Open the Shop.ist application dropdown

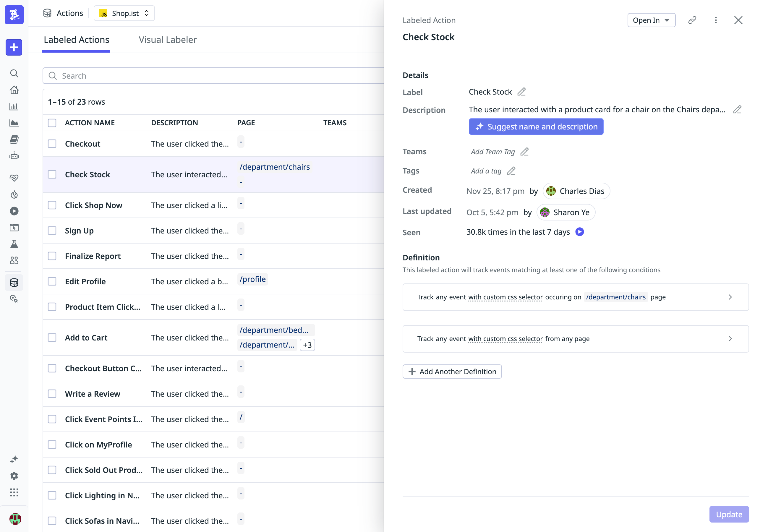coord(124,13)
